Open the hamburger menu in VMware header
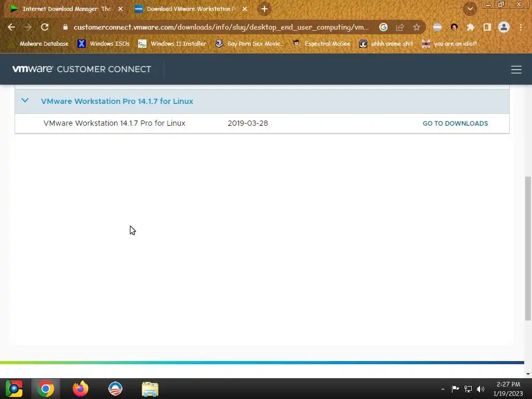Image resolution: width=532 pixels, height=399 pixels. [516, 70]
